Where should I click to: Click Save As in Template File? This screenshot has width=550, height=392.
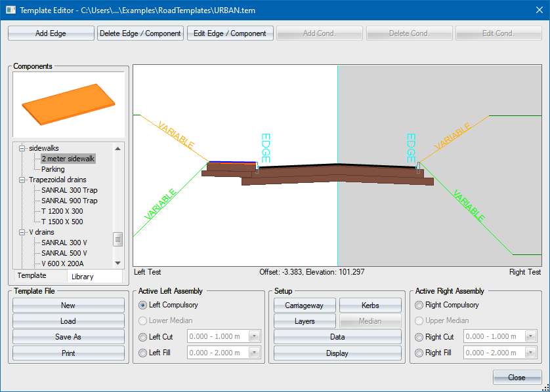coord(68,337)
